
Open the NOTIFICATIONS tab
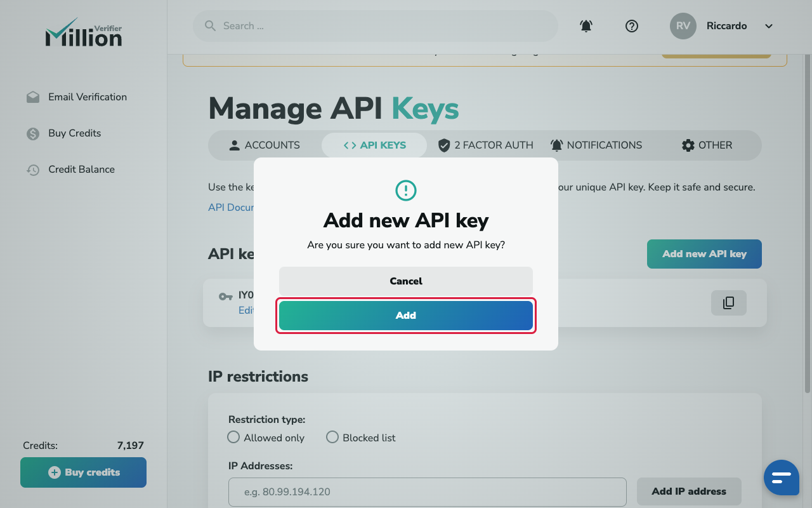(596, 145)
